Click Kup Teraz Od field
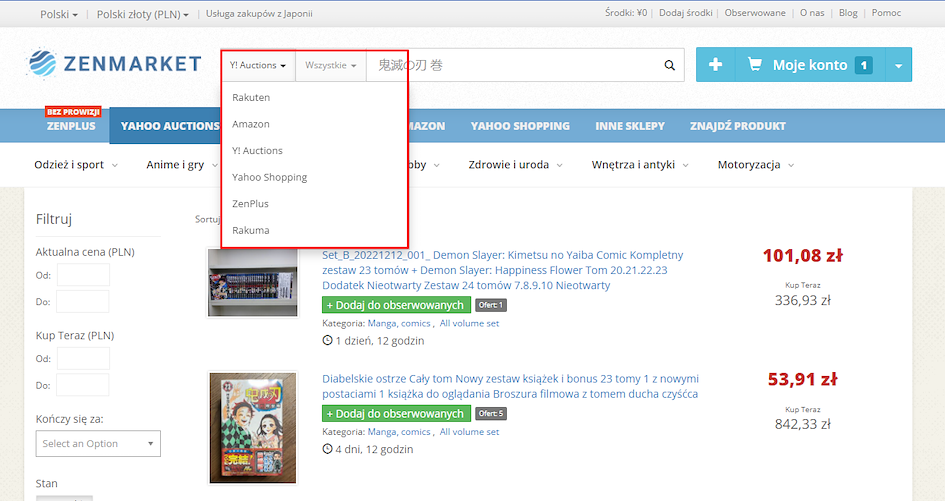This screenshot has height=501, width=945. coord(83,358)
